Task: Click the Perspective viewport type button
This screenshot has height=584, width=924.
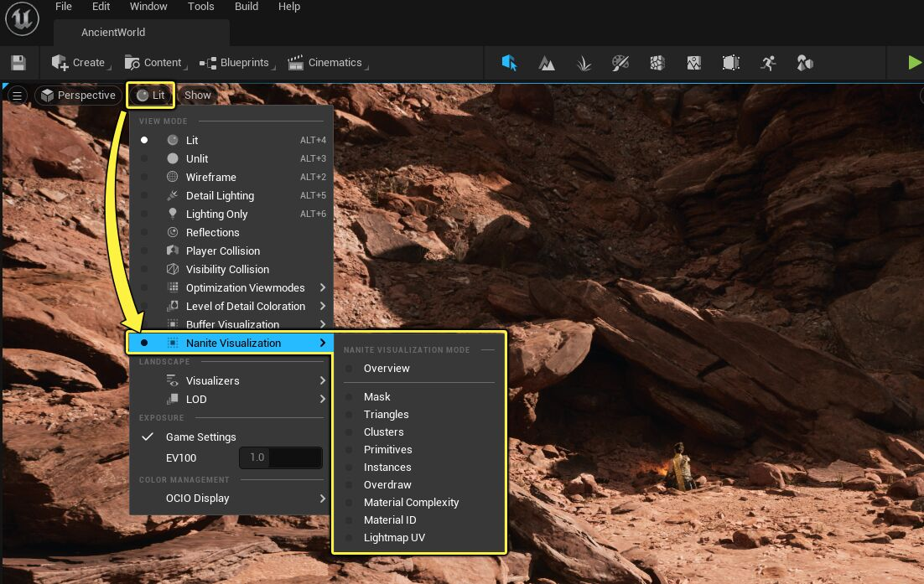Action: point(78,96)
